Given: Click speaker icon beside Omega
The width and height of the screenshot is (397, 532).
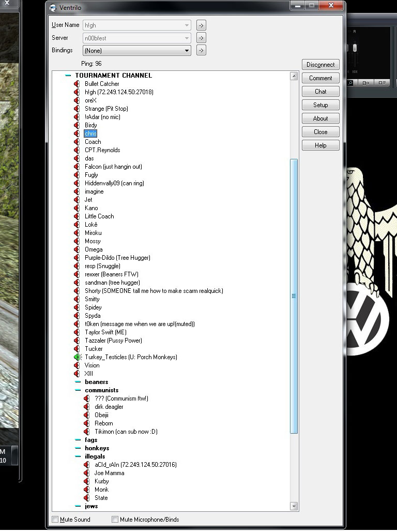Looking at the screenshot, I should (77, 249).
